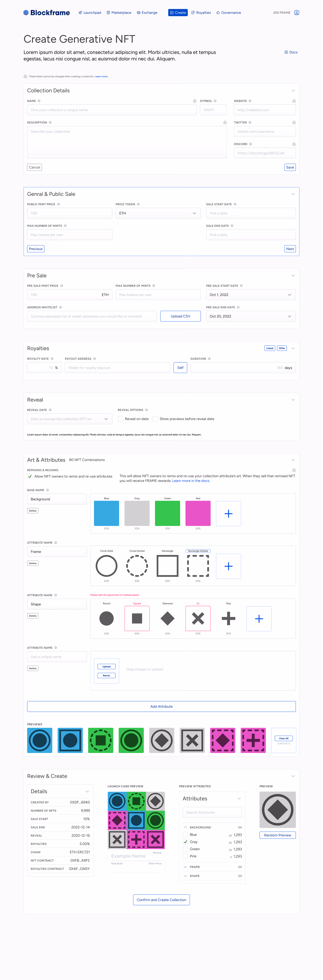Select the Blue background swatch
The width and height of the screenshot is (323, 980).
[106, 514]
